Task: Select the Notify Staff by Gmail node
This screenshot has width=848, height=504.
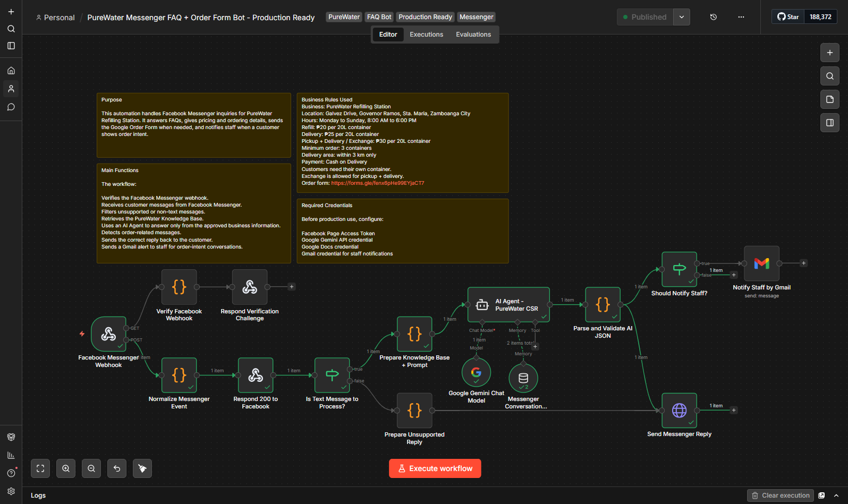Action: click(761, 263)
